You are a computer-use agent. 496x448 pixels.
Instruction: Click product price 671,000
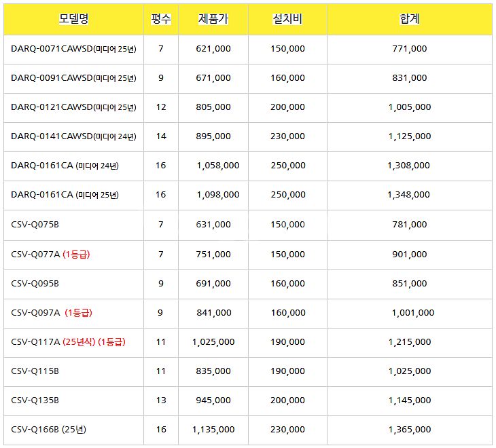click(213, 77)
